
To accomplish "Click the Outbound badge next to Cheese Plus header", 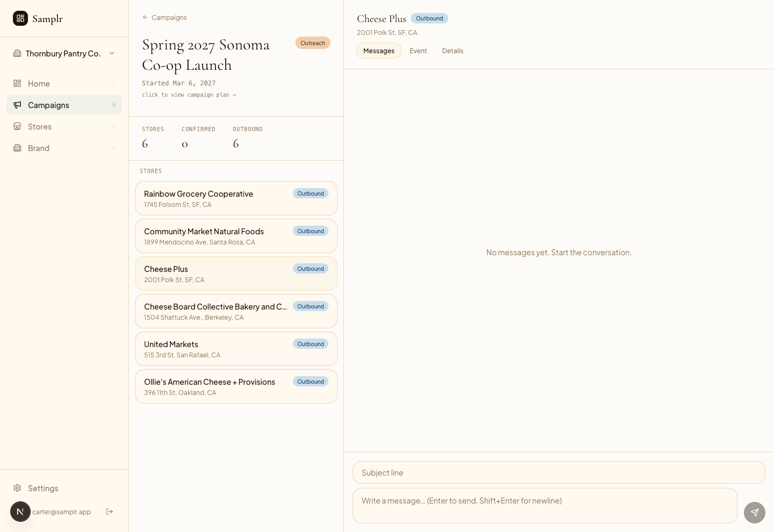I will click(429, 18).
